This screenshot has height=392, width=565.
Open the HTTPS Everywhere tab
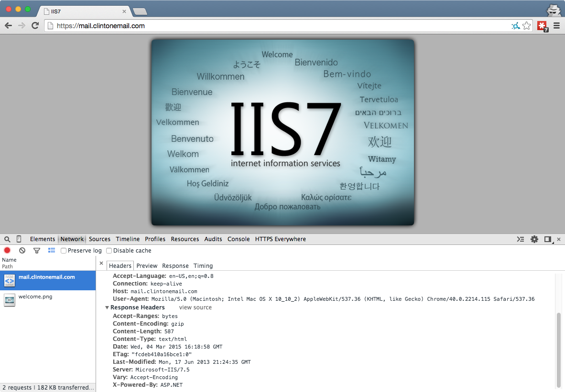[280, 239]
